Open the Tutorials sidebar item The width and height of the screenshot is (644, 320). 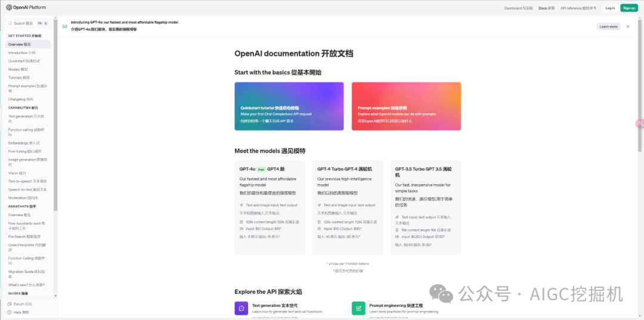pyautogui.click(x=19, y=77)
